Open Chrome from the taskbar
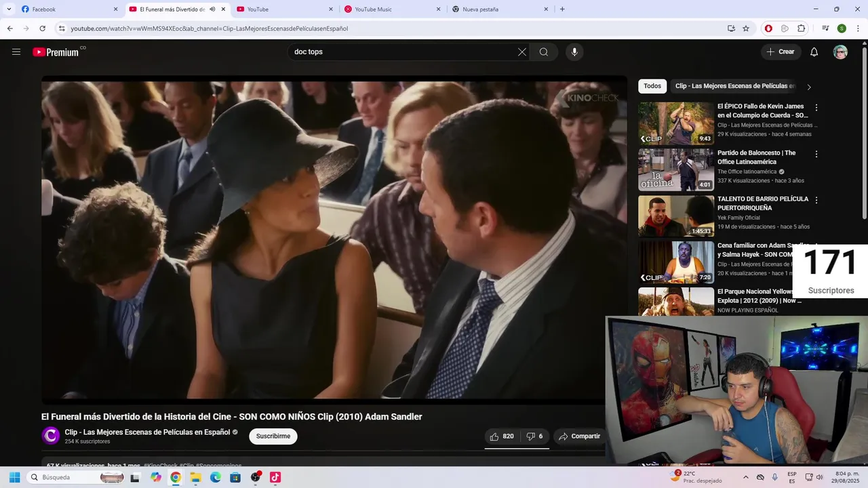 (x=176, y=477)
